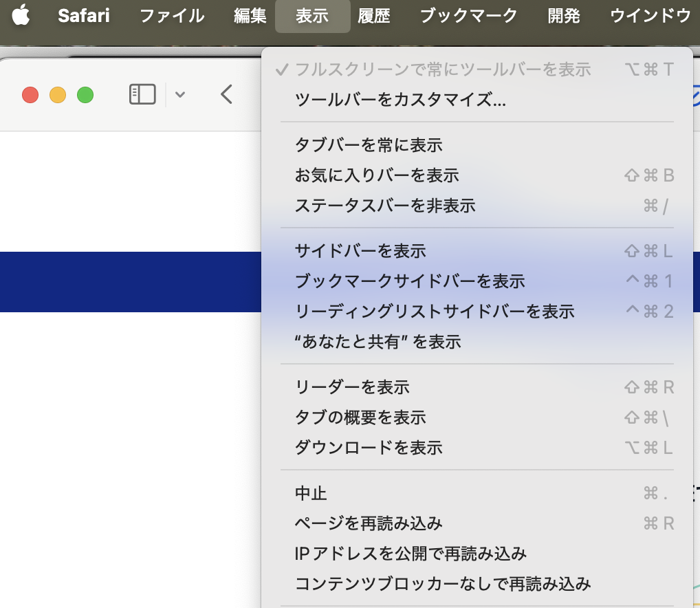Screen dimensions: 700x608
Task: Choose リーダーを表示 menu entry
Action: (x=352, y=387)
